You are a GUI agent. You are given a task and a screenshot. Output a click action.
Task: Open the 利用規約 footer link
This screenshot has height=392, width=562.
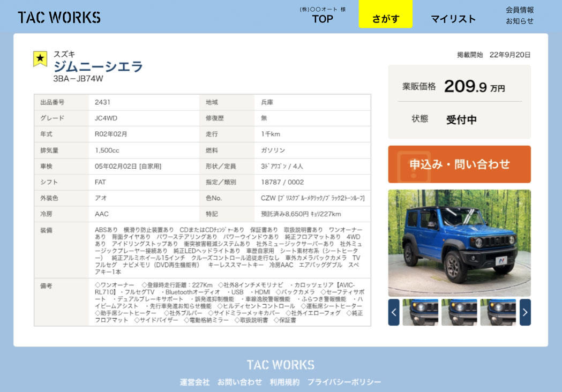coord(284,382)
